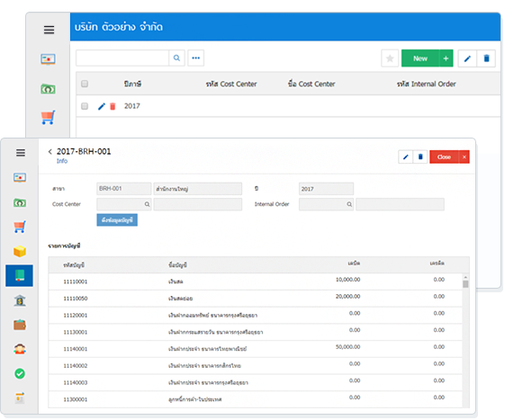This screenshot has width=505, height=420.
Task: Open green money icon in front window sidebar
Action: coord(20,203)
